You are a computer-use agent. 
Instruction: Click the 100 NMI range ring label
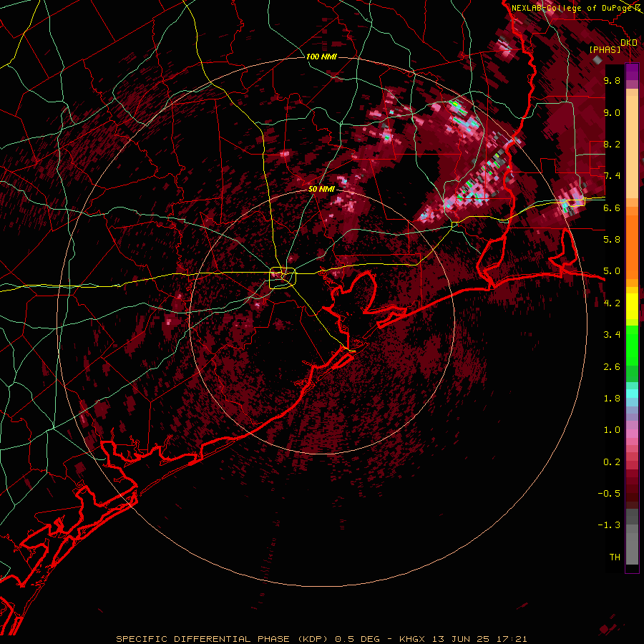(x=321, y=57)
